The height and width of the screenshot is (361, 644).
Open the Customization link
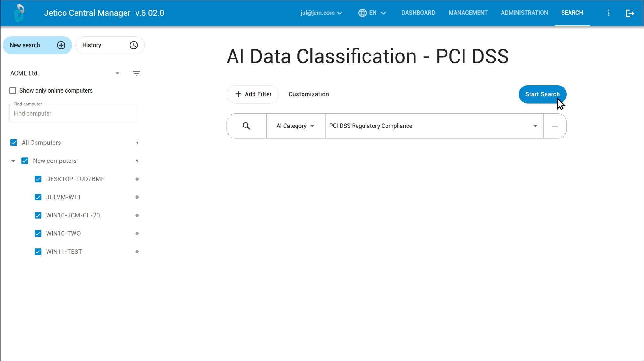(x=308, y=94)
